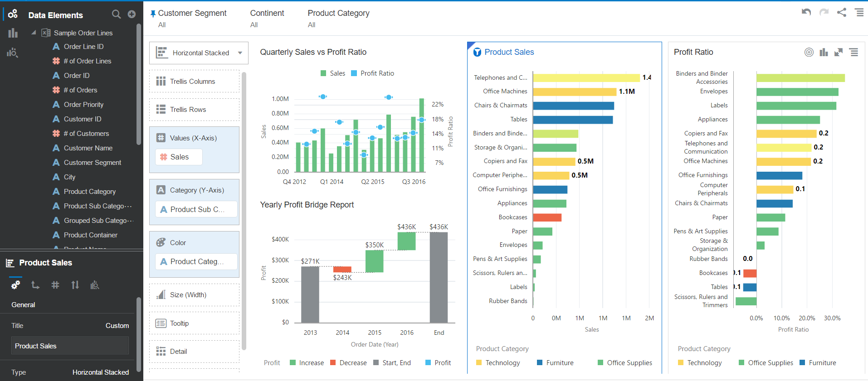The image size is (868, 381).
Task: Change visualization type icon on Profit Ratio
Action: point(824,53)
